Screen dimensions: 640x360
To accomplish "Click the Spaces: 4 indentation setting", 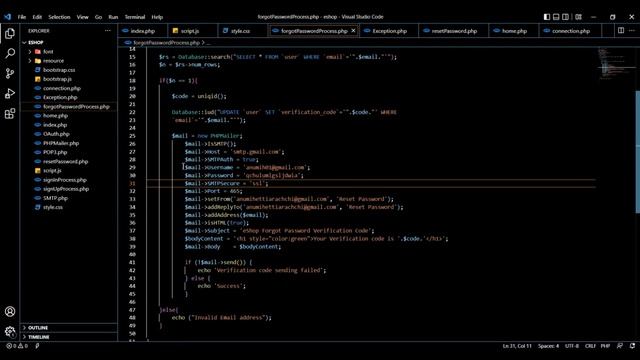I will (548, 346).
